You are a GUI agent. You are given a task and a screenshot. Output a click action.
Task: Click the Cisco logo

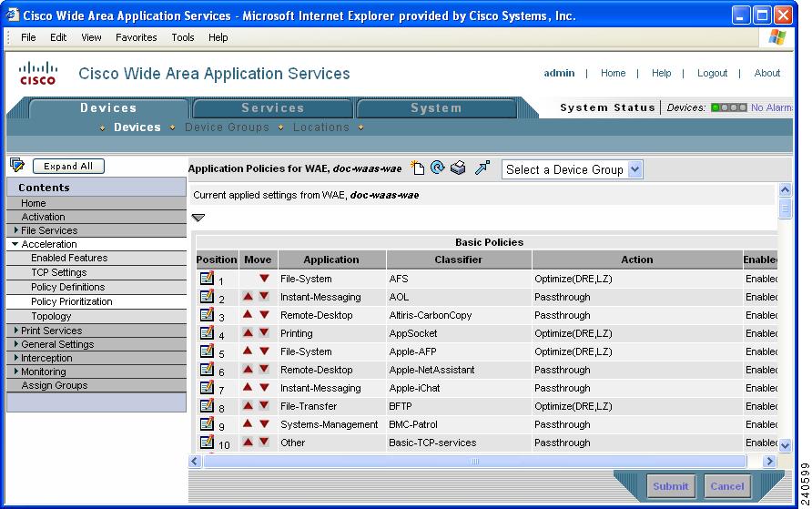[38, 73]
